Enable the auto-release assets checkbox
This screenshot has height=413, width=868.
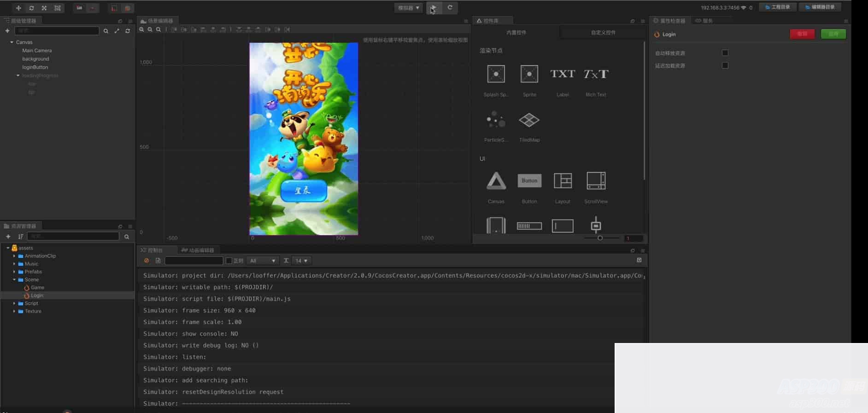(x=725, y=53)
